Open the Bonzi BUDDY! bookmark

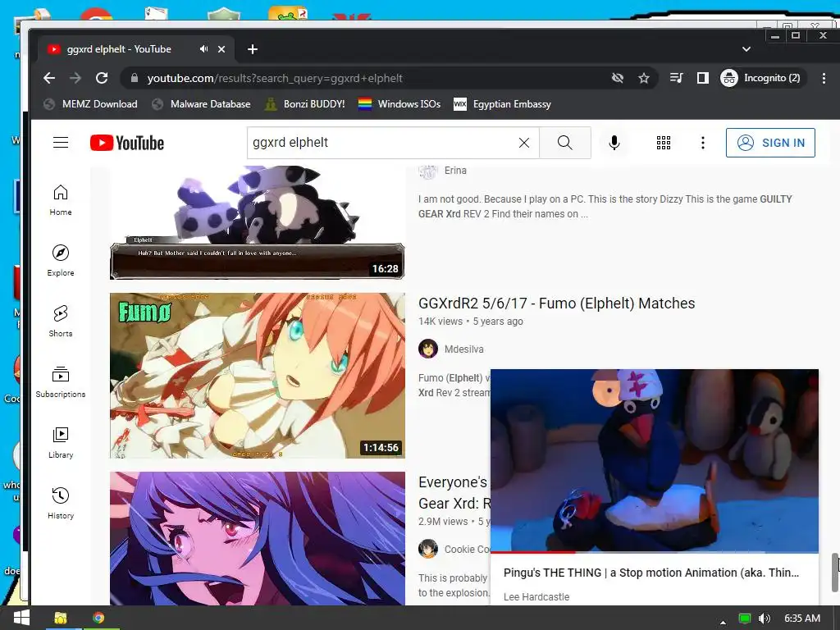tap(305, 104)
